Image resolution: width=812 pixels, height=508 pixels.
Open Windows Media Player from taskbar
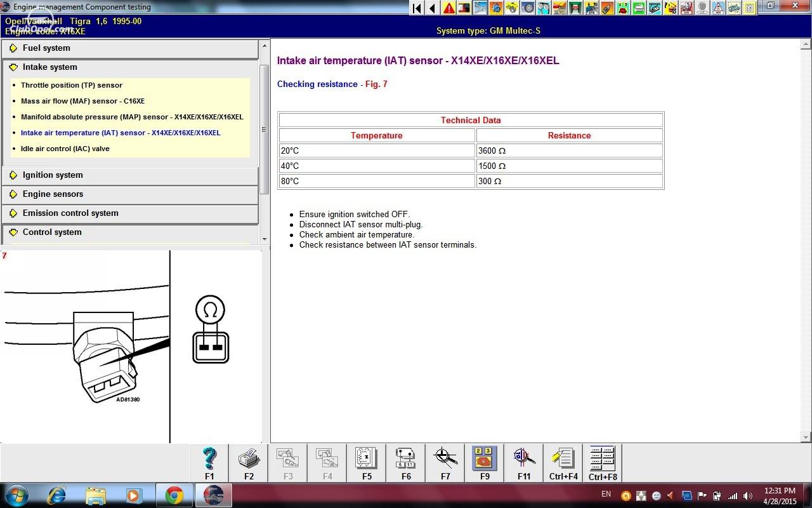(134, 495)
